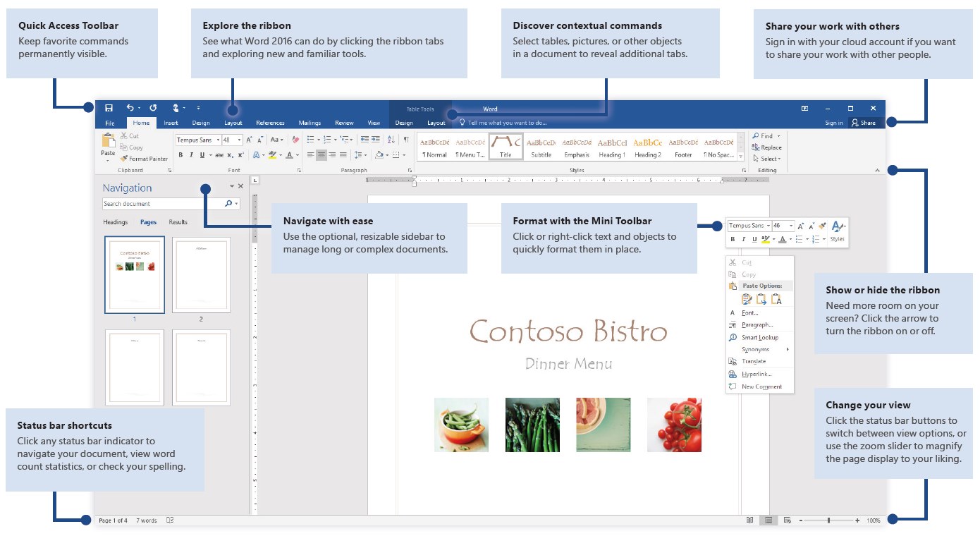Switch to the References ribbon tab
The width and height of the screenshot is (980, 536).
click(x=270, y=123)
